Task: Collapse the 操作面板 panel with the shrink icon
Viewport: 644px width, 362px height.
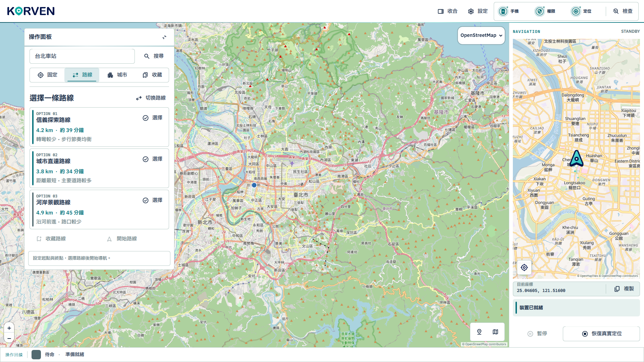Action: [164, 37]
